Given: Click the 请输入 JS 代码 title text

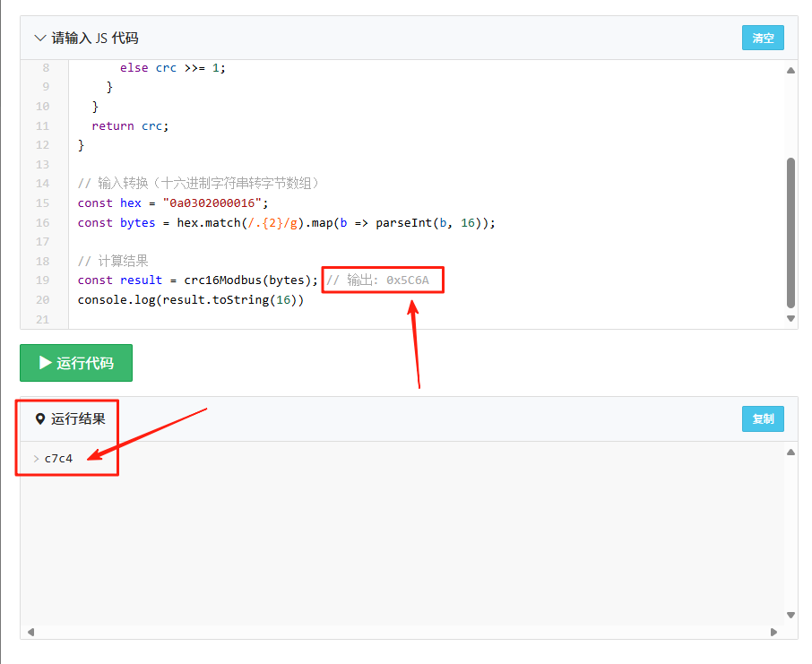Looking at the screenshot, I should pos(95,38).
